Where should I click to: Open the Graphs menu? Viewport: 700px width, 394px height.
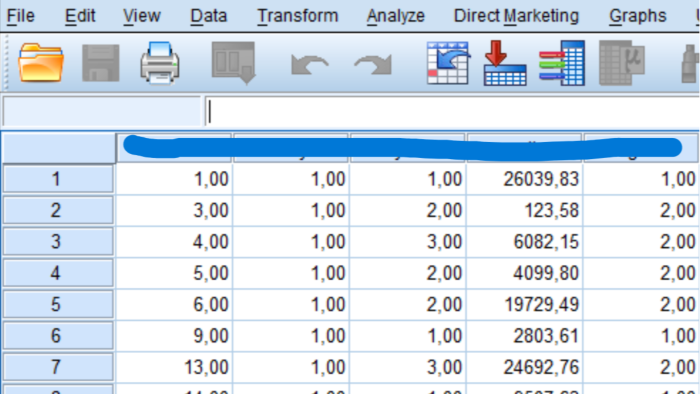click(638, 16)
